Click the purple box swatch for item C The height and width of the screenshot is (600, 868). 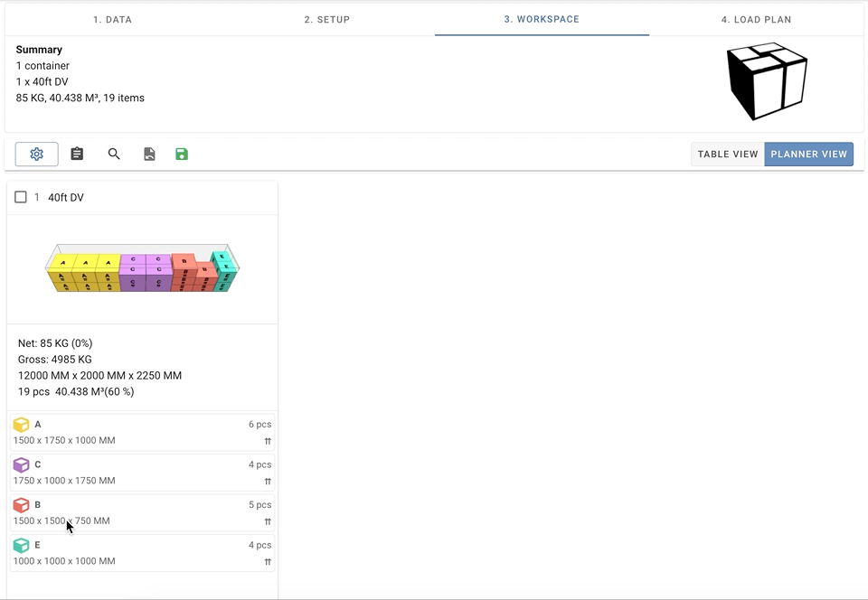pos(21,465)
